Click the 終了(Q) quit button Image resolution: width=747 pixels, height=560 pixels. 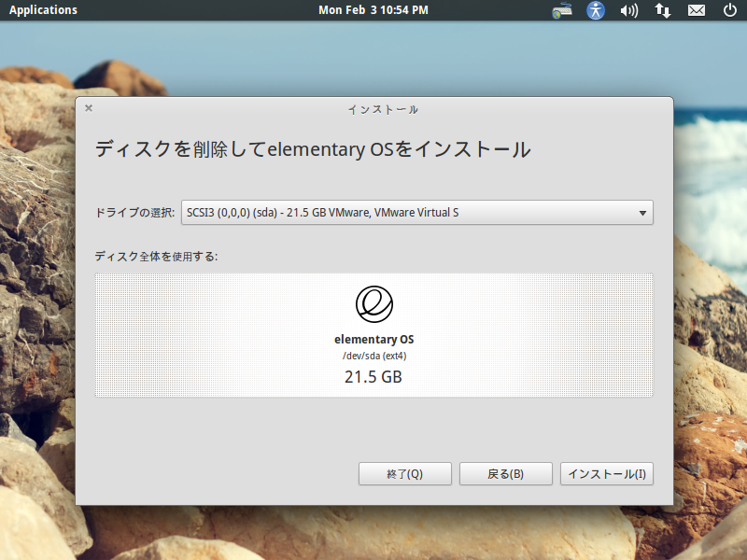405,474
